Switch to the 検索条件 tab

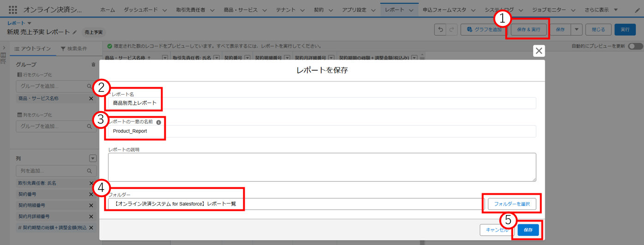pos(74,49)
